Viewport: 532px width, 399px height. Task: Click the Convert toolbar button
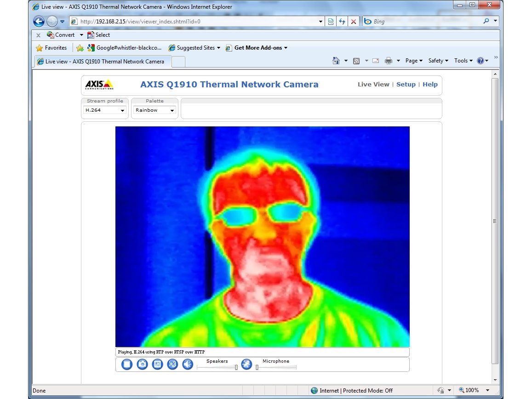61,35
